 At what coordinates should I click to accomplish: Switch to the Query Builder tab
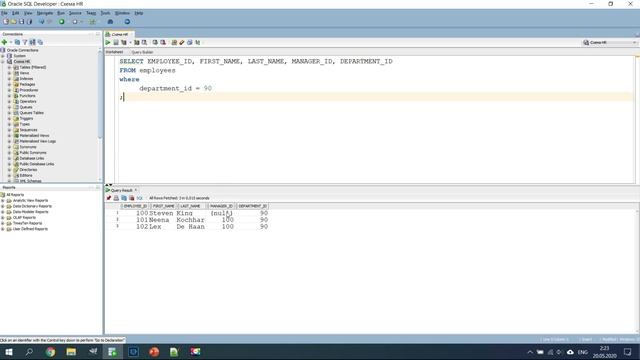(x=142, y=52)
